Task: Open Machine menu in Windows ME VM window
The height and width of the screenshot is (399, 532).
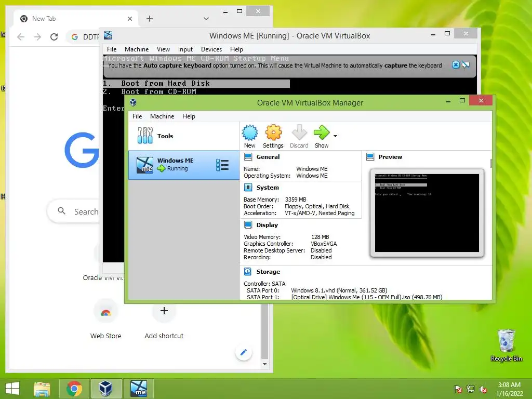Action: coord(137,49)
